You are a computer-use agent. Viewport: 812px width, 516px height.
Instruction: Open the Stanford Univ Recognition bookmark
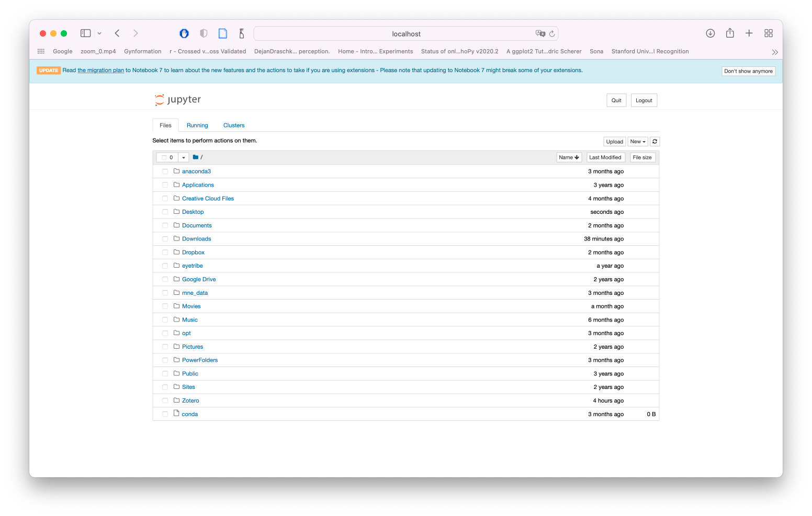point(650,51)
